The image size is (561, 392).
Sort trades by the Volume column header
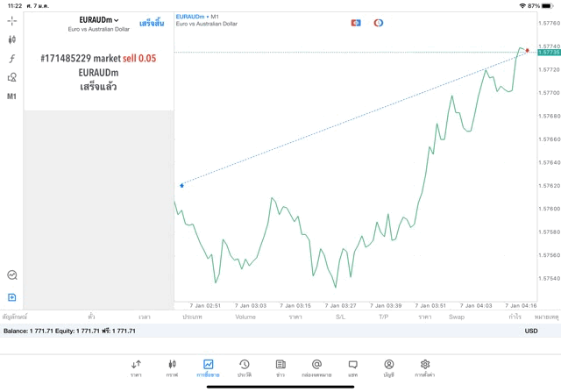click(x=245, y=317)
